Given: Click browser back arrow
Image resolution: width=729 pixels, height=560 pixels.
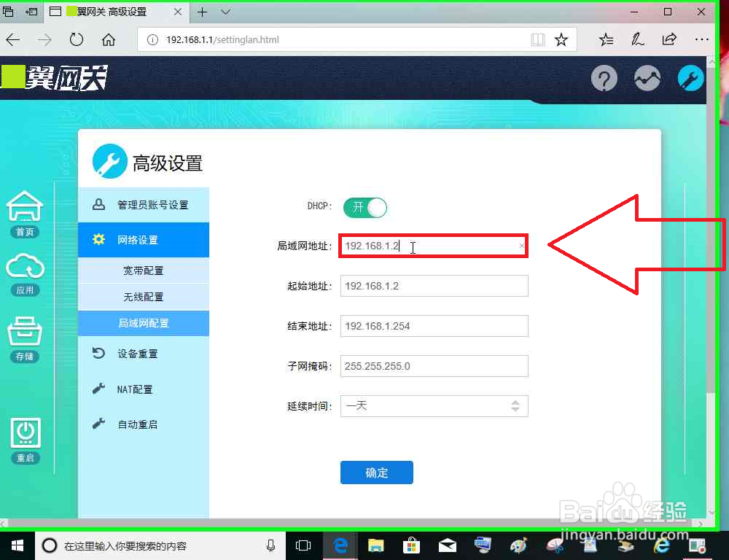Looking at the screenshot, I should (x=13, y=40).
